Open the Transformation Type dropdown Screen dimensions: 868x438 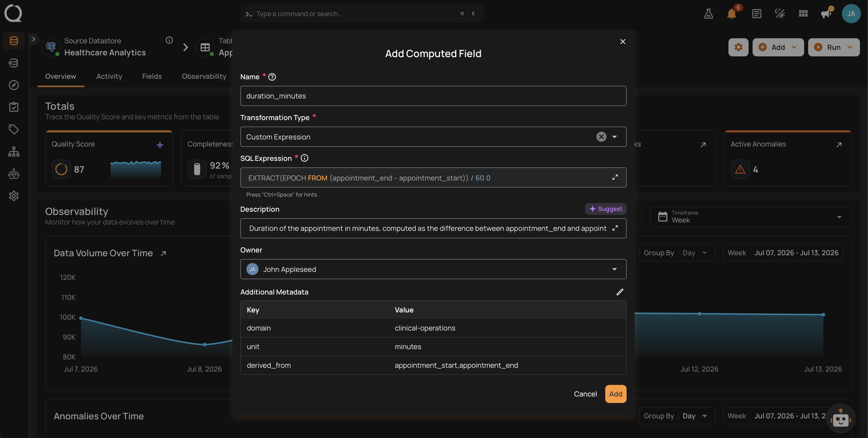[433, 137]
